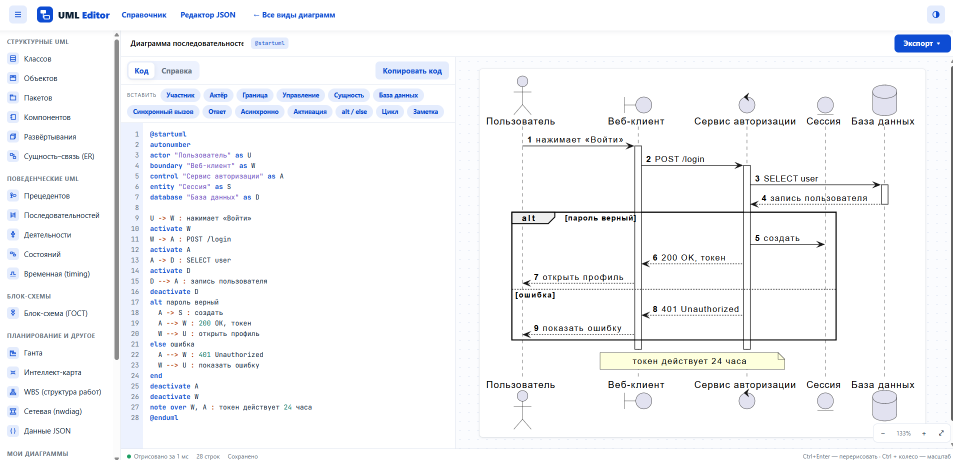953x460 pixels.
Task: Insert a Цикл snippet
Action: pos(390,112)
